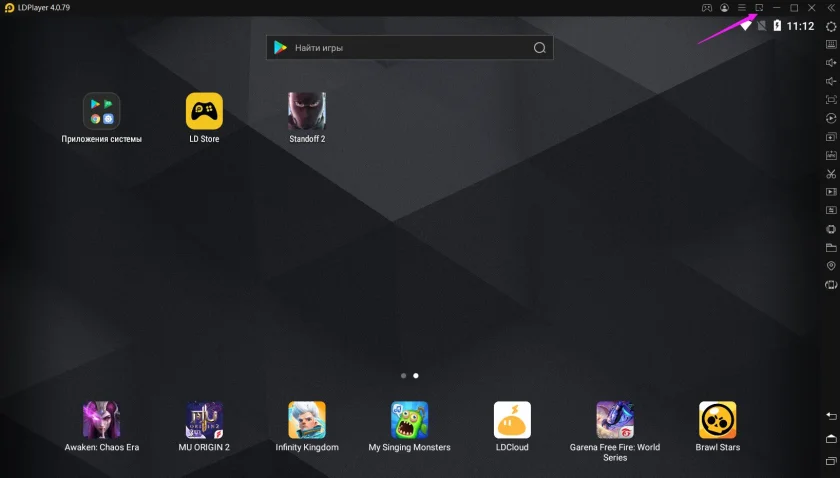The width and height of the screenshot is (840, 478).
Task: Rotate the screen with the rotate icon
Action: (831, 285)
